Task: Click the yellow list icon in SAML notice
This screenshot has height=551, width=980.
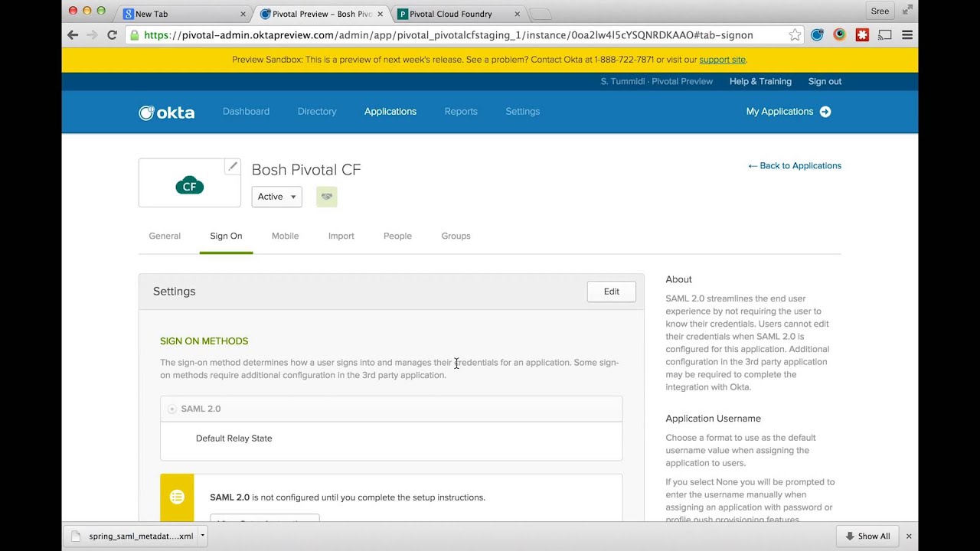Action: (177, 497)
